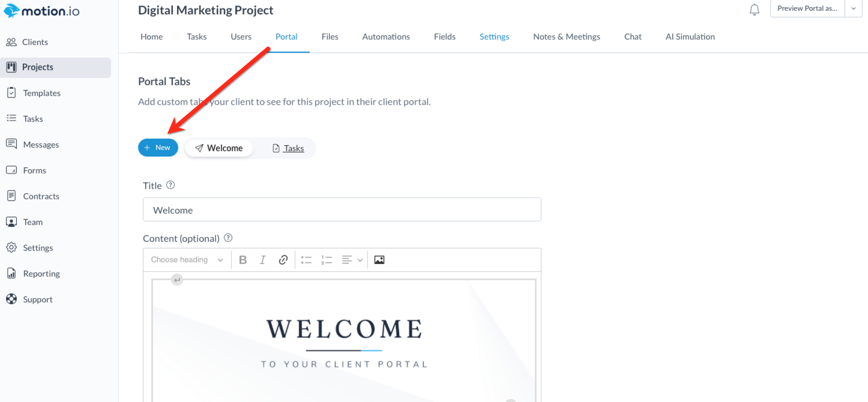This screenshot has width=868, height=402.
Task: Toggle bold formatting in editor
Action: pyautogui.click(x=243, y=259)
